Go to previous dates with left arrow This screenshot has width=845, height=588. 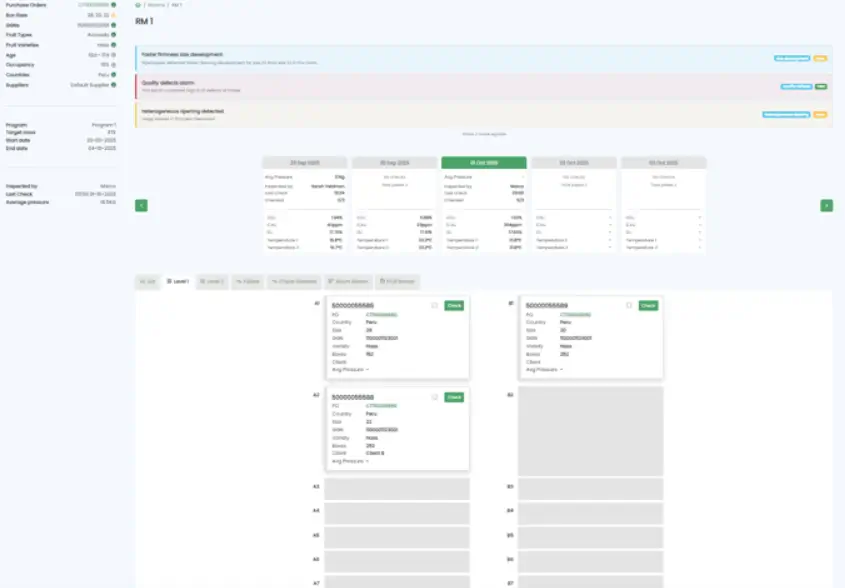(x=142, y=205)
